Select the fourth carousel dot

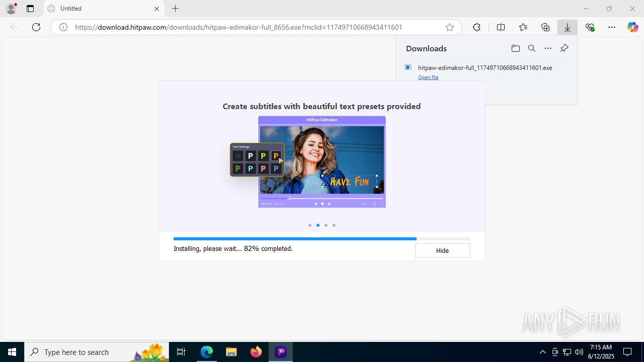pos(334,225)
